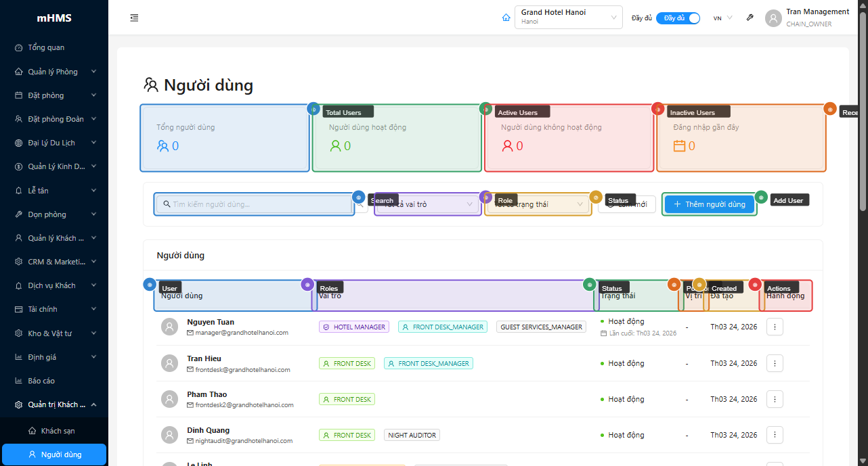Open the Grand Hotel Hanoi selector dropdown
Screen dimensions: 868x466
[x=568, y=18]
